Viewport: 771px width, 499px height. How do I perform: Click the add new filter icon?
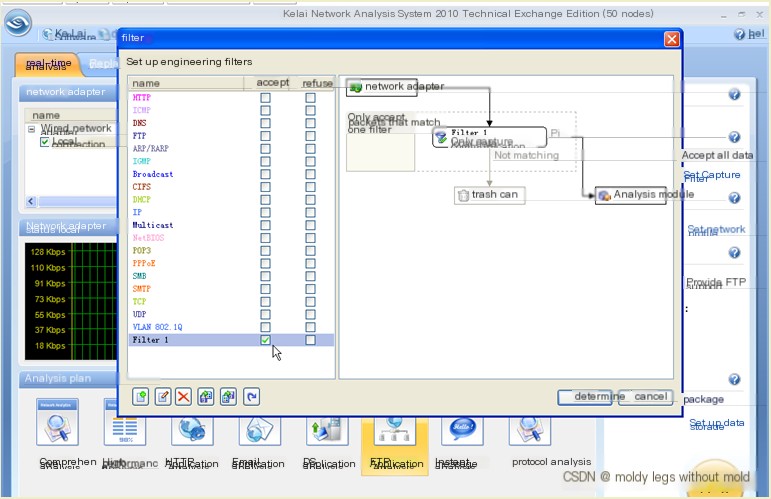(x=141, y=396)
